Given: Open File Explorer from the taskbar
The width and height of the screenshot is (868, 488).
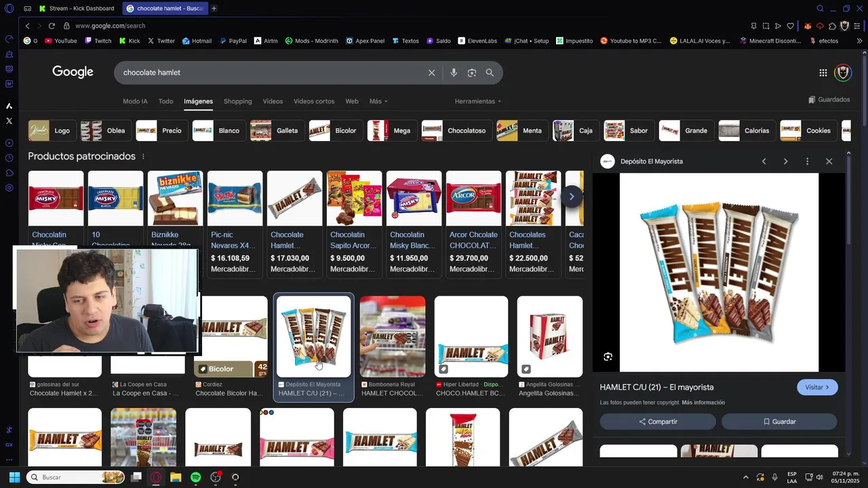Looking at the screenshot, I should [x=176, y=477].
